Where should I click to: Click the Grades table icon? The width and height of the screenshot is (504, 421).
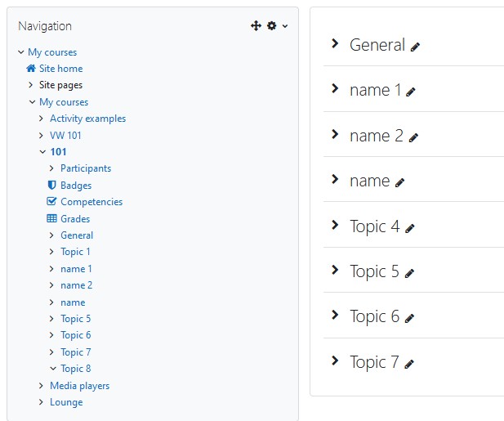point(51,218)
